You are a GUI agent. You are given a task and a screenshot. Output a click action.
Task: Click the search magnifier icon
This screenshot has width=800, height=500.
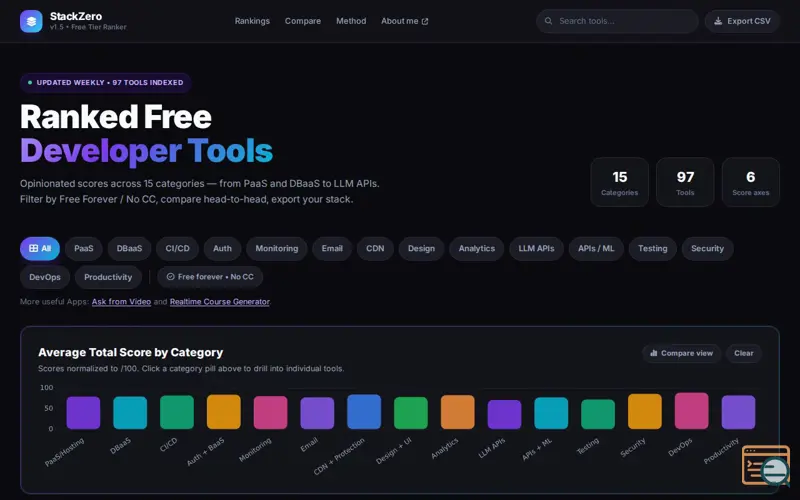tap(548, 21)
